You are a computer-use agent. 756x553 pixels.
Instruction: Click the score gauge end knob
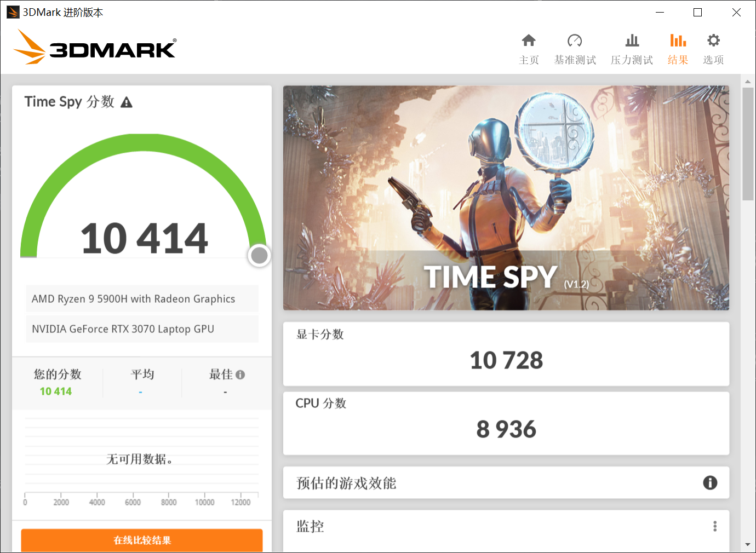pos(259,255)
